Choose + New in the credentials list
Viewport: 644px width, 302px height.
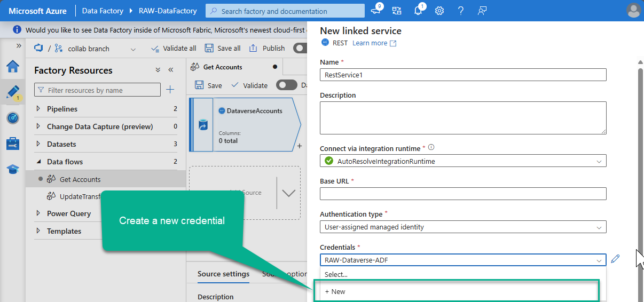[457, 291]
